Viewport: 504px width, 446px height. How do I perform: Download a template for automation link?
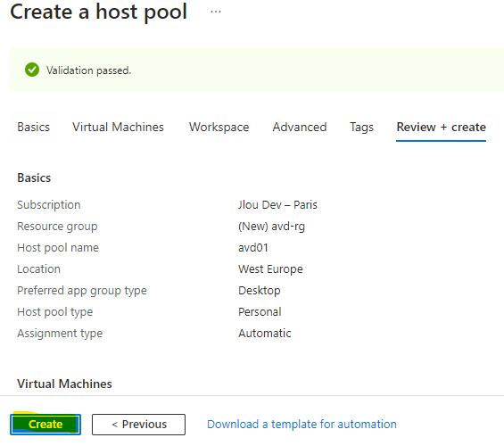(x=302, y=425)
